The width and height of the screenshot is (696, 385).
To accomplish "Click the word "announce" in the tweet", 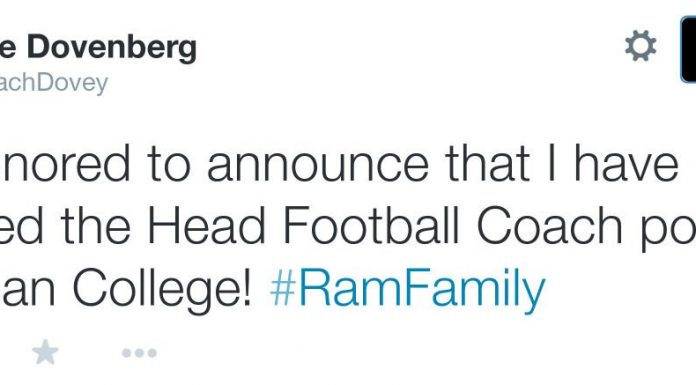I will tap(318, 165).
